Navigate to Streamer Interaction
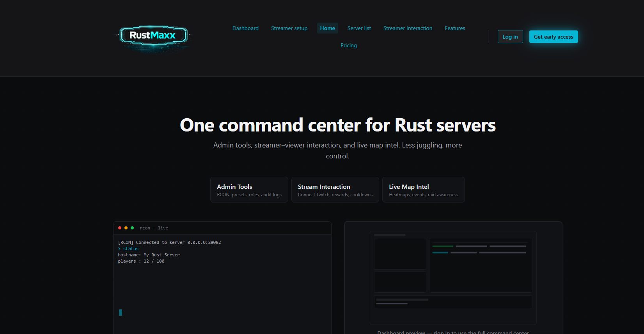 408,28
